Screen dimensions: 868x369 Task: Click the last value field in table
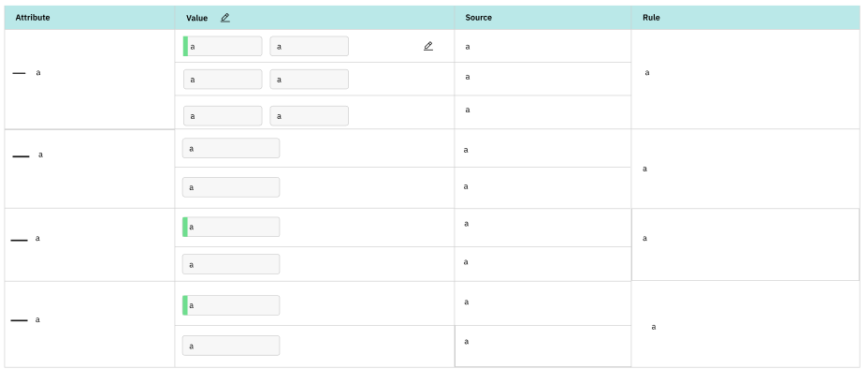pyautogui.click(x=231, y=346)
